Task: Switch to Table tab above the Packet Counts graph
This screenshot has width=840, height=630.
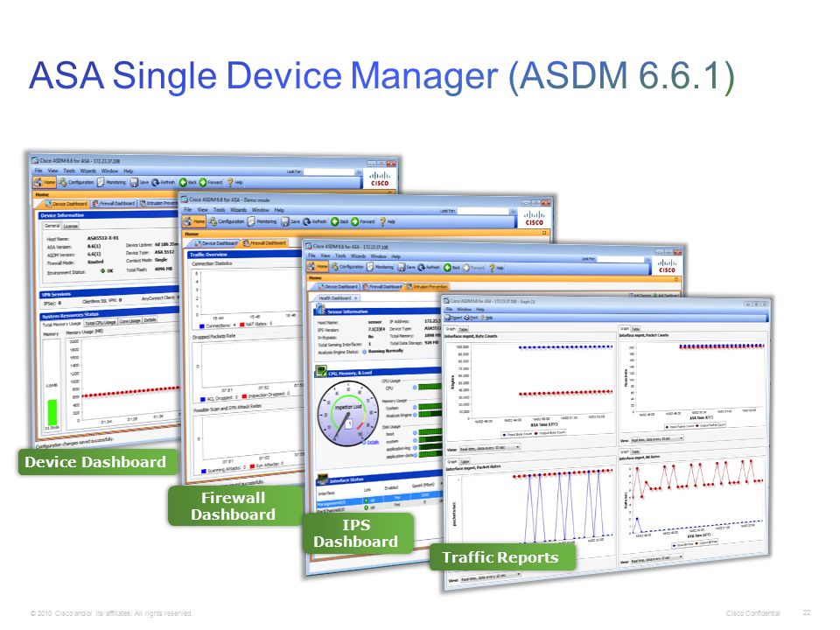Action: pyautogui.click(x=636, y=328)
